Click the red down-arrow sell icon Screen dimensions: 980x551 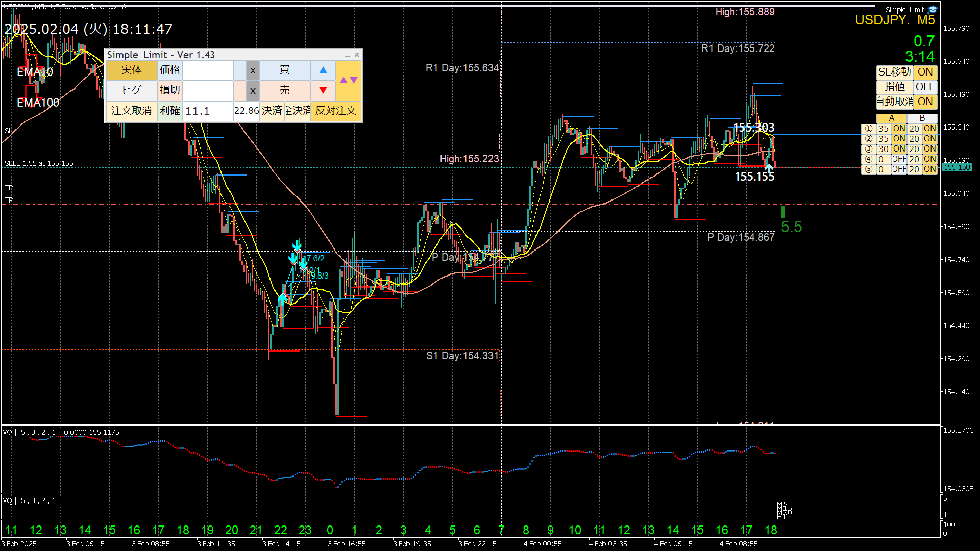[x=323, y=91]
